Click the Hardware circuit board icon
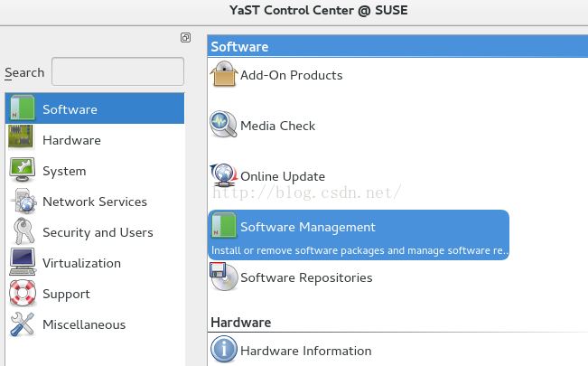Viewport: 588px width, 366px height. click(21, 137)
